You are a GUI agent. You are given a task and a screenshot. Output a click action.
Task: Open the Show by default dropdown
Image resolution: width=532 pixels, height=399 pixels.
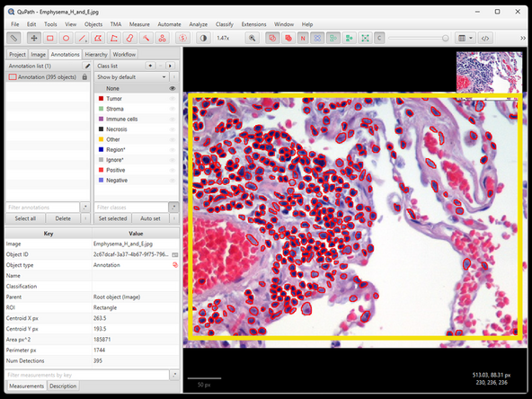click(131, 77)
